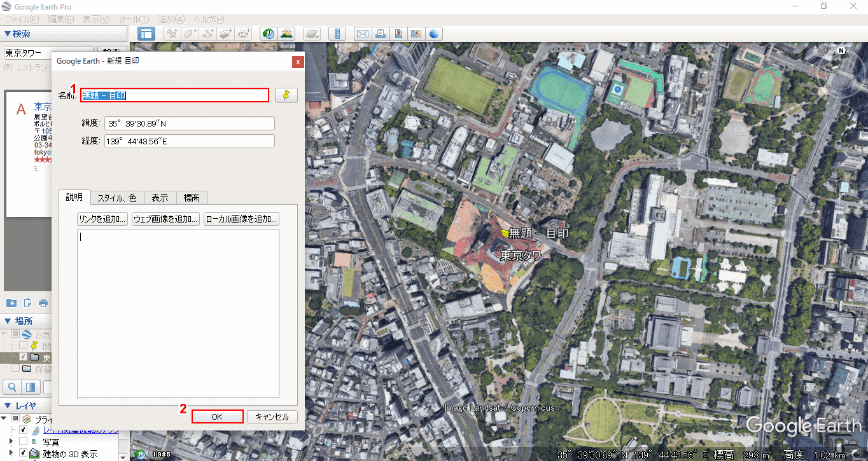Open the 追加(A) menu
This screenshot has height=461, width=868.
171,19
